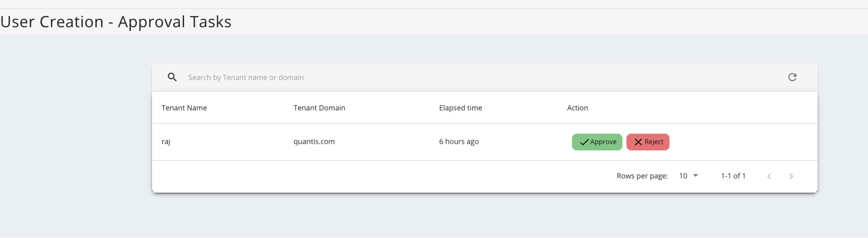
Task: Click the '6 hours ago' elapsed time cell
Action: pyautogui.click(x=459, y=142)
